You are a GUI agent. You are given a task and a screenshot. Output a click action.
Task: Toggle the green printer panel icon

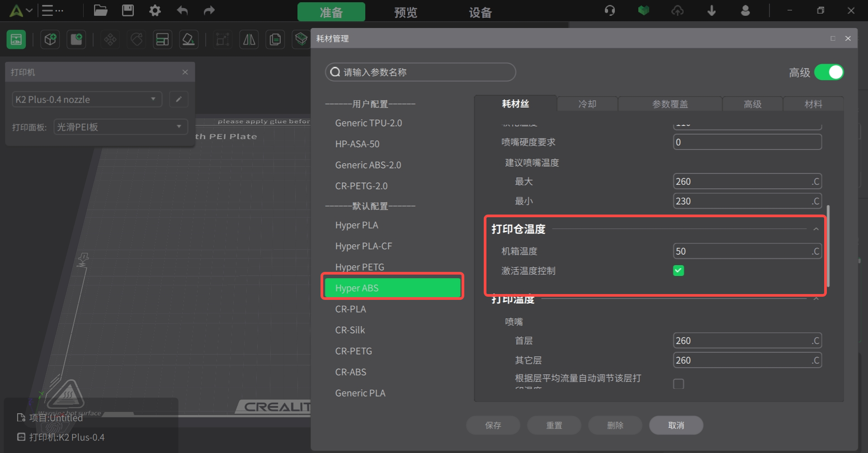16,40
